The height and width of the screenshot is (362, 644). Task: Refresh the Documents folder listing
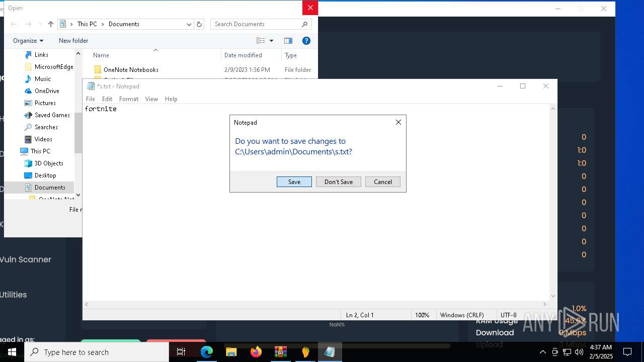(x=199, y=24)
